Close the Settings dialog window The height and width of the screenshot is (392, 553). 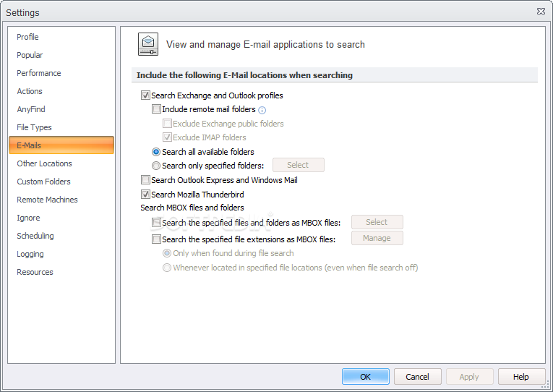[x=541, y=12]
